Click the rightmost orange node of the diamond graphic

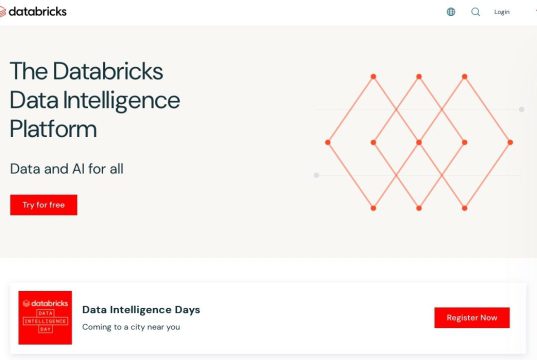pyautogui.click(x=510, y=142)
